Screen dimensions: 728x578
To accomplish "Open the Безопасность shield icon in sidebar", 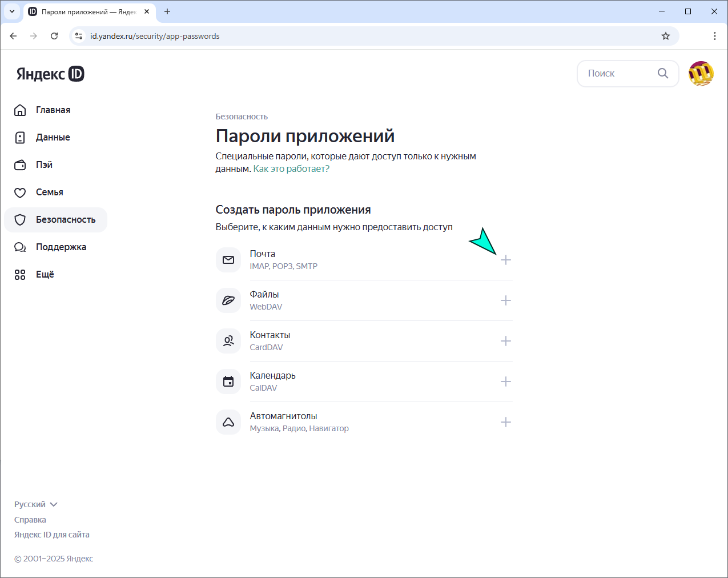I will [21, 219].
